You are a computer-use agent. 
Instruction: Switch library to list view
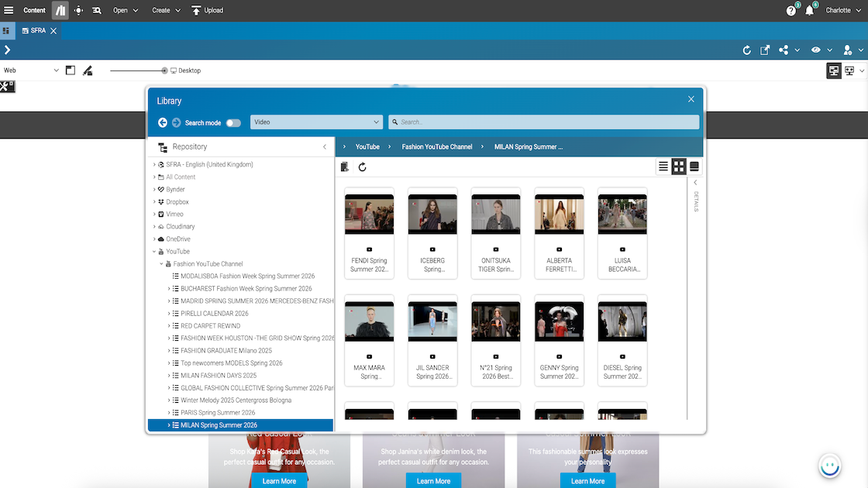tap(663, 167)
